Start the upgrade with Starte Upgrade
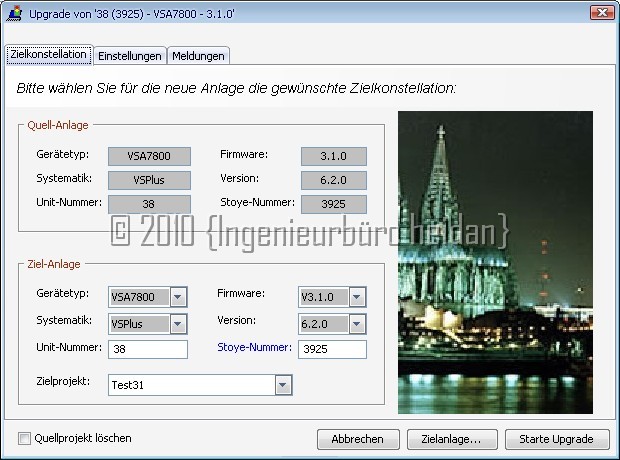 (557, 439)
